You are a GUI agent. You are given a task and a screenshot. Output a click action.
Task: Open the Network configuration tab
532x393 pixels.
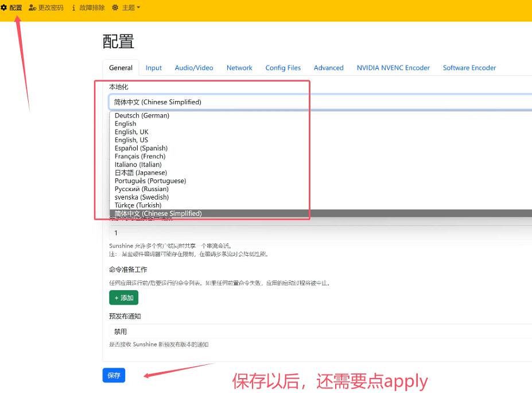[x=239, y=68]
